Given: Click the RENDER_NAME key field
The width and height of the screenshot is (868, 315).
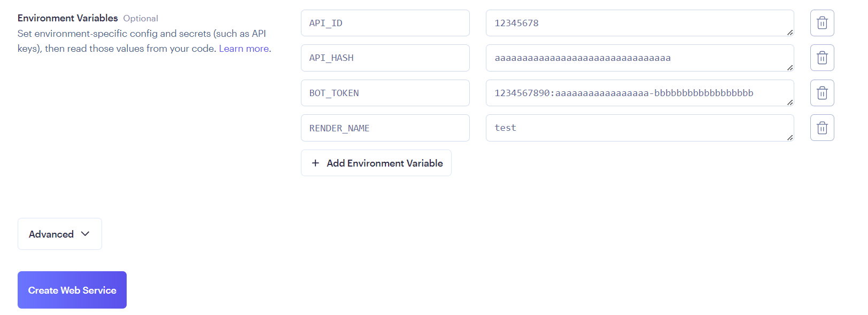Looking at the screenshot, I should click(385, 128).
